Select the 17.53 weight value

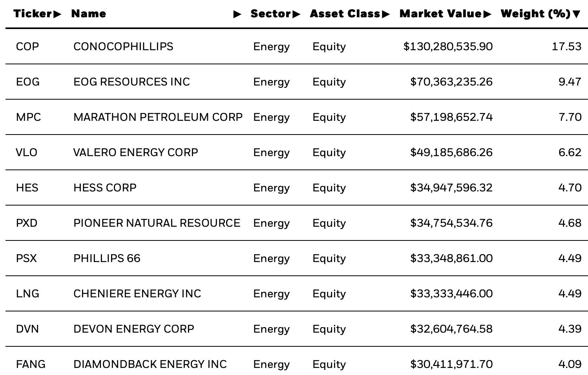point(566,46)
